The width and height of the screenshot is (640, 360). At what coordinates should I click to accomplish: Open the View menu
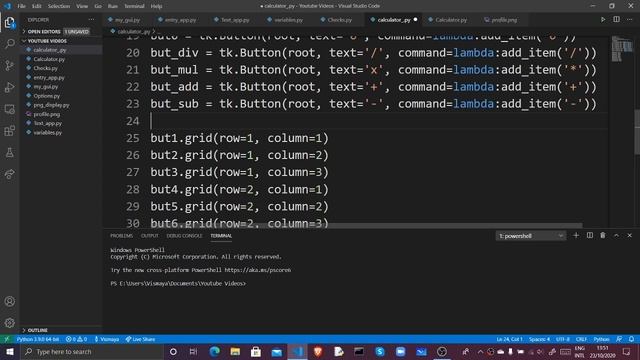[82, 6]
